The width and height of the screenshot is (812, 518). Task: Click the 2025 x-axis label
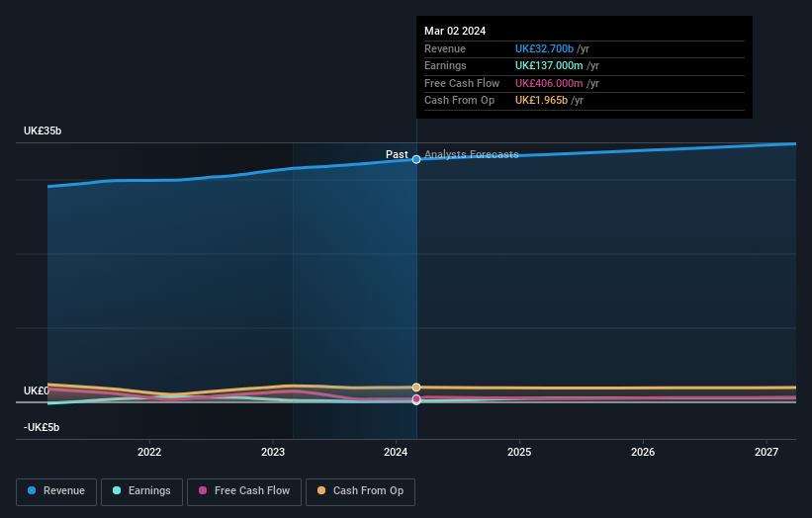point(519,452)
